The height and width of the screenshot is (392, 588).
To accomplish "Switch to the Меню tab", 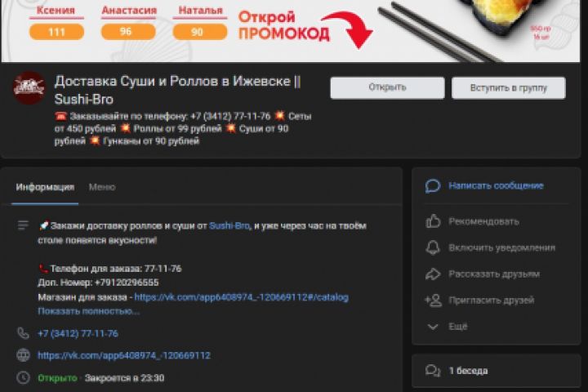I will (x=102, y=187).
